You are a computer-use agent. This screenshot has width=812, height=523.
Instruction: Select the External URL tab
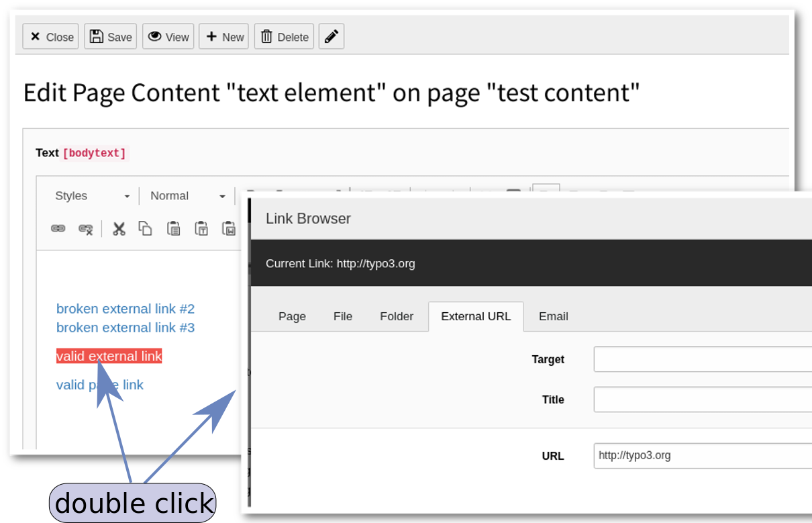tap(476, 316)
